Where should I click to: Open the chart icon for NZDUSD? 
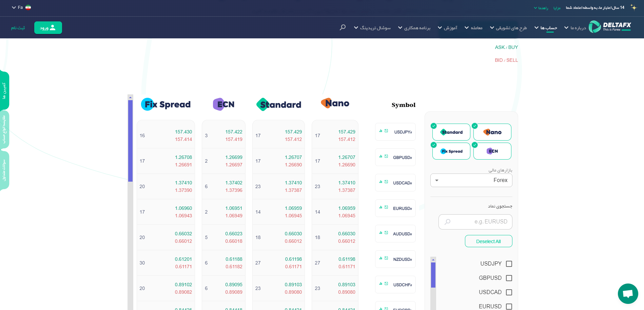click(381, 258)
